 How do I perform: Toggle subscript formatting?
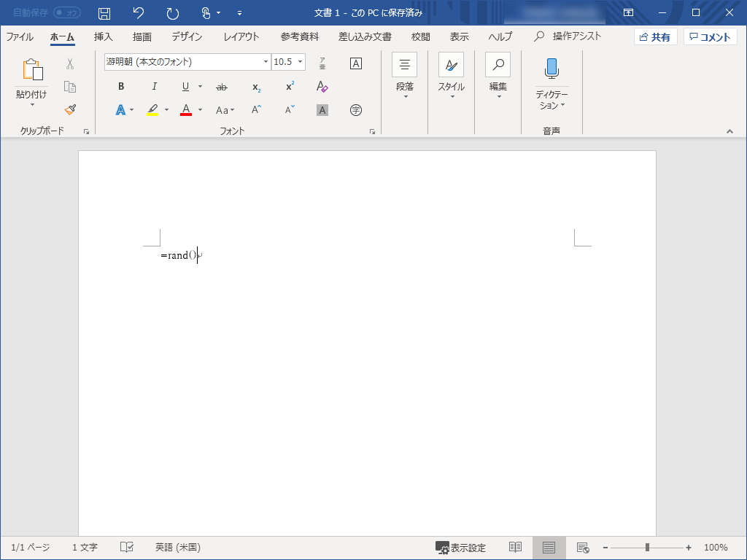click(256, 87)
